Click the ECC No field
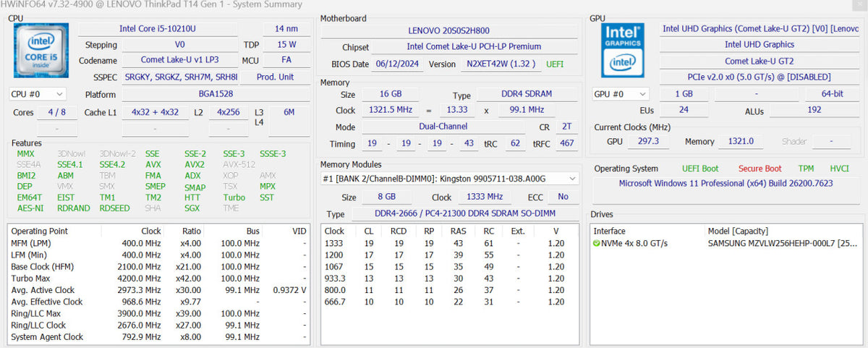Image resolution: width=868 pixels, height=348 pixels. [x=562, y=197]
